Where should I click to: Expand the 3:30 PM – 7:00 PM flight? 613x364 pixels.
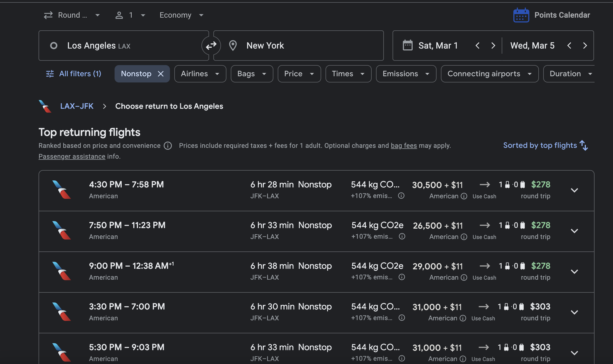(574, 312)
